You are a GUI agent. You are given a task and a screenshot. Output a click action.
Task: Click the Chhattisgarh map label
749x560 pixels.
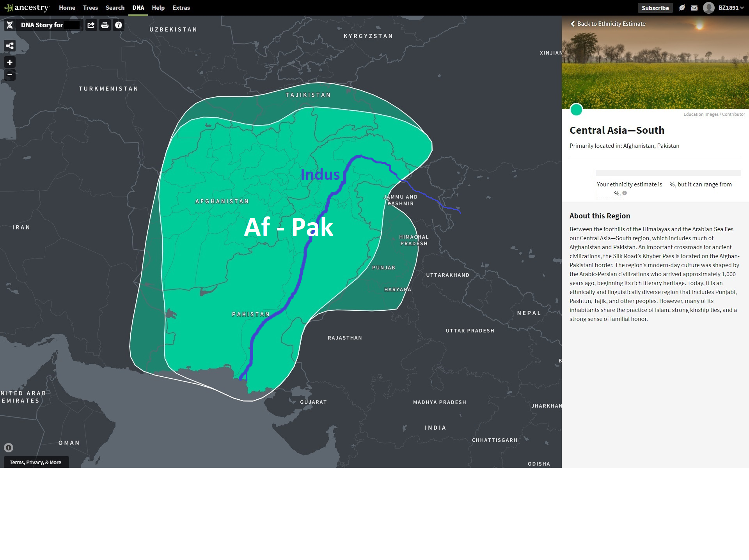tap(495, 440)
